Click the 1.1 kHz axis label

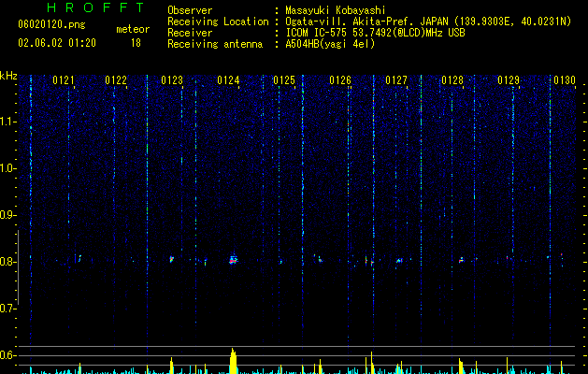pyautogui.click(x=7, y=122)
